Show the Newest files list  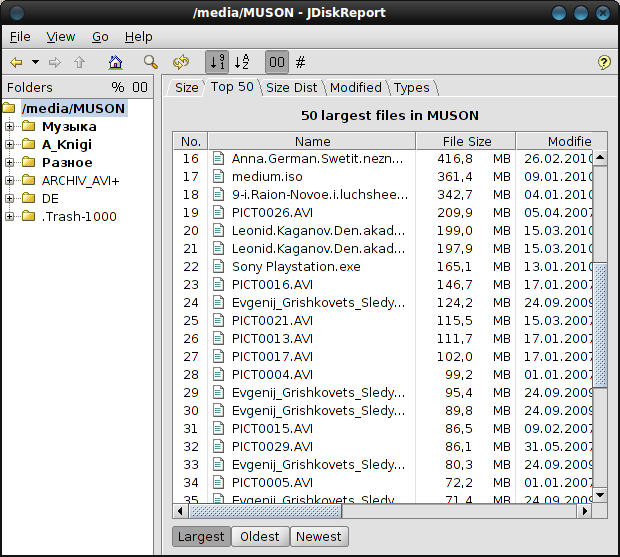(319, 536)
